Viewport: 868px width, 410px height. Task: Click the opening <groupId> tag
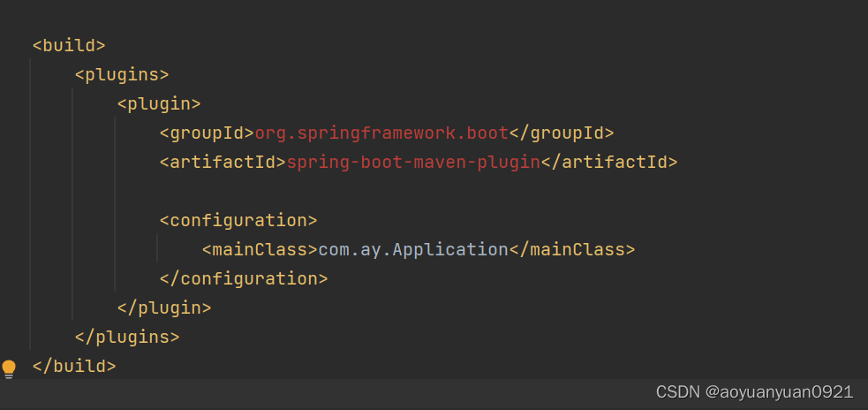(207, 133)
